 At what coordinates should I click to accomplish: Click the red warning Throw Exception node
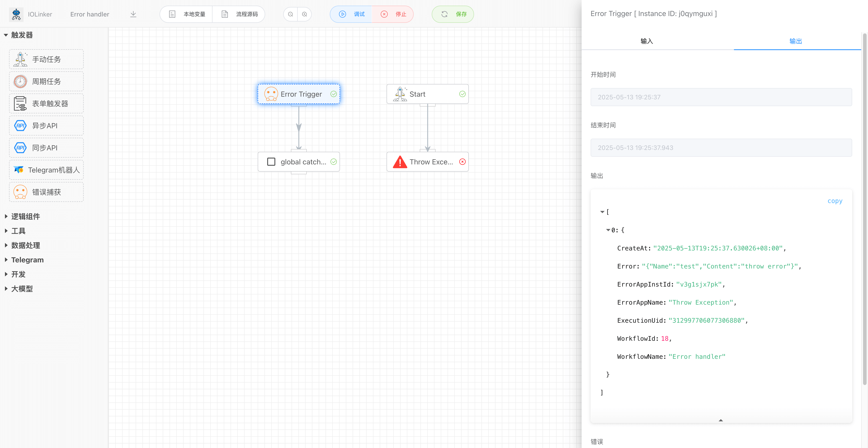point(427,162)
